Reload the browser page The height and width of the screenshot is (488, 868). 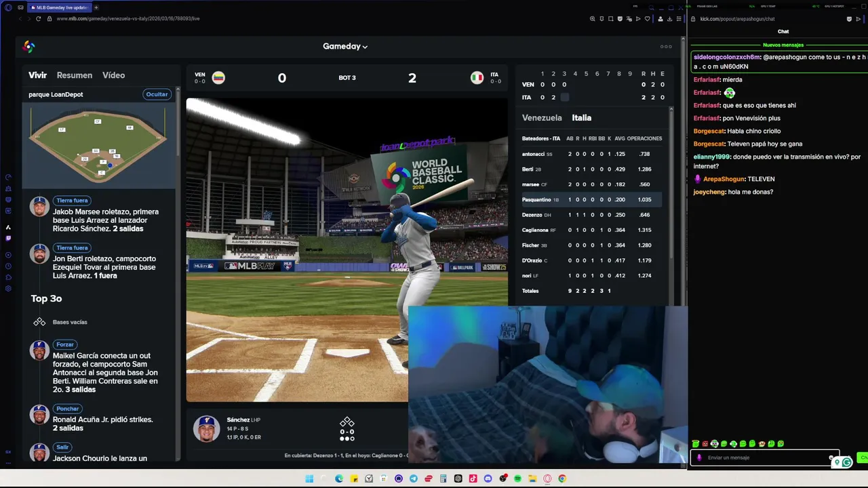point(38,19)
